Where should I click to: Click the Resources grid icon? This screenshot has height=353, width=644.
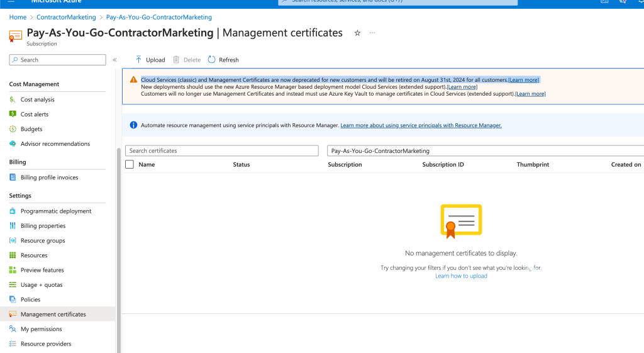tap(13, 255)
